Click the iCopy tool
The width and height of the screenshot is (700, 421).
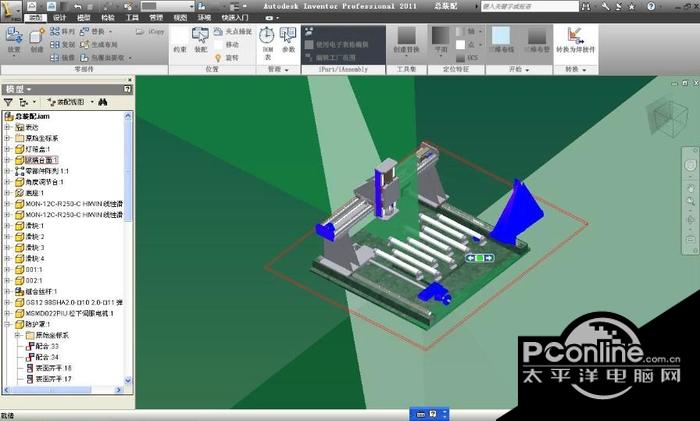tap(151, 32)
